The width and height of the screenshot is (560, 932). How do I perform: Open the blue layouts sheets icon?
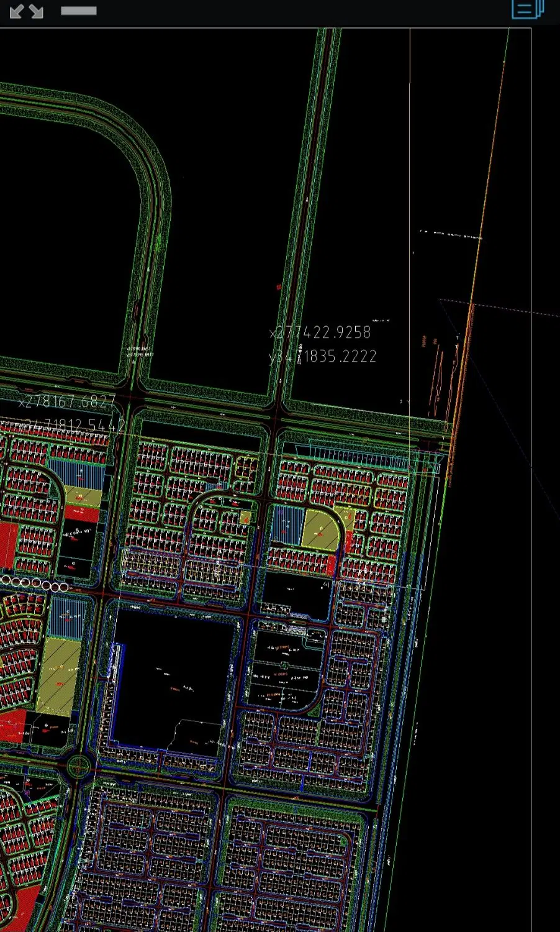(528, 9)
